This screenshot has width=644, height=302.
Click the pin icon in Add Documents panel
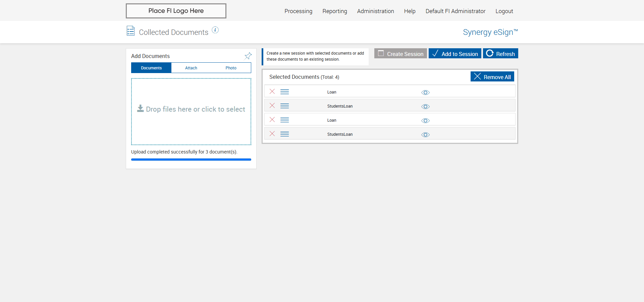tap(248, 56)
